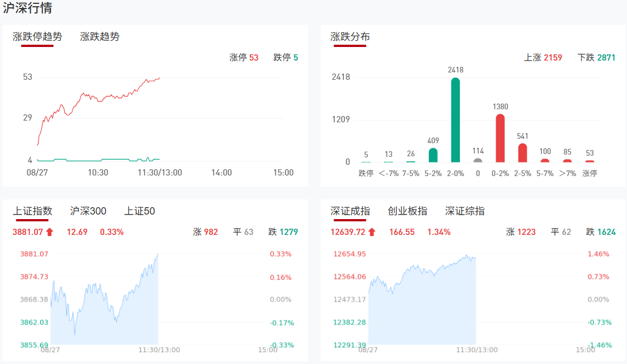
Task: Click the 上涨 2159 rising count
Action: click(x=543, y=58)
